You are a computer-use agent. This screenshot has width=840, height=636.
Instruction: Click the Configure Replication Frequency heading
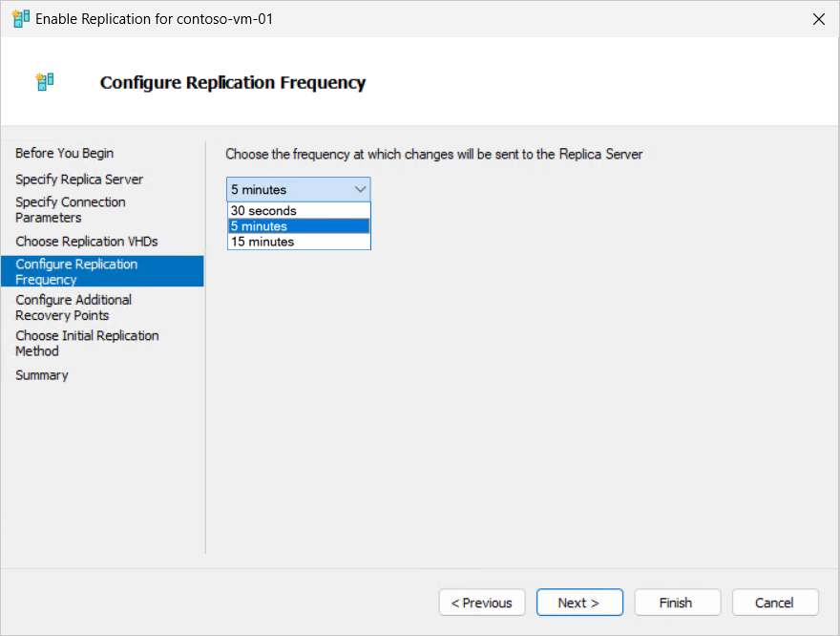tap(233, 83)
